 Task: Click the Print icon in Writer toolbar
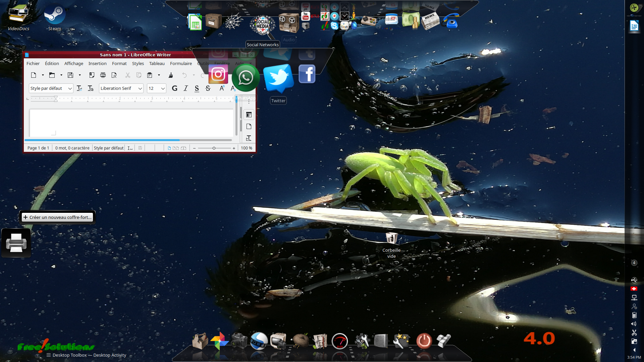tap(103, 75)
